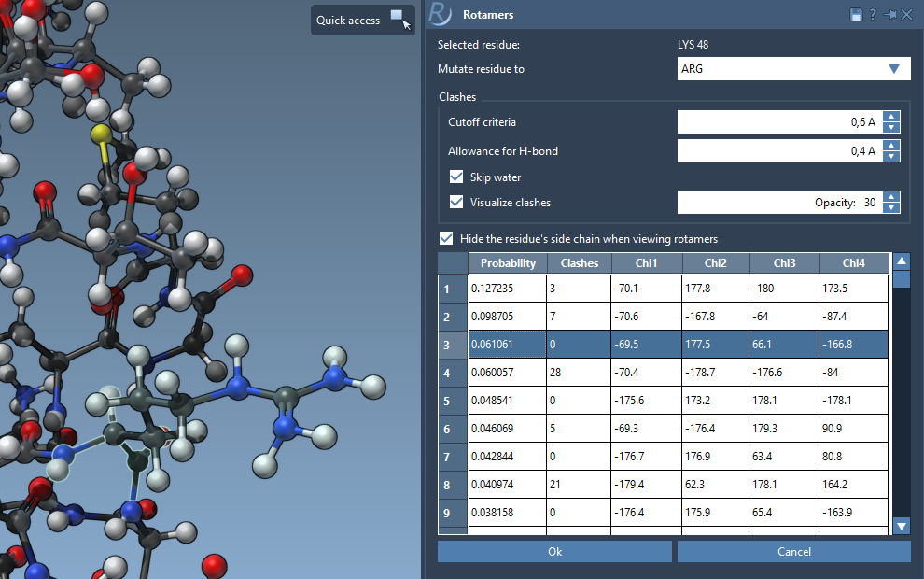
Task: Toggle the Skip water checkbox
Action: (456, 177)
